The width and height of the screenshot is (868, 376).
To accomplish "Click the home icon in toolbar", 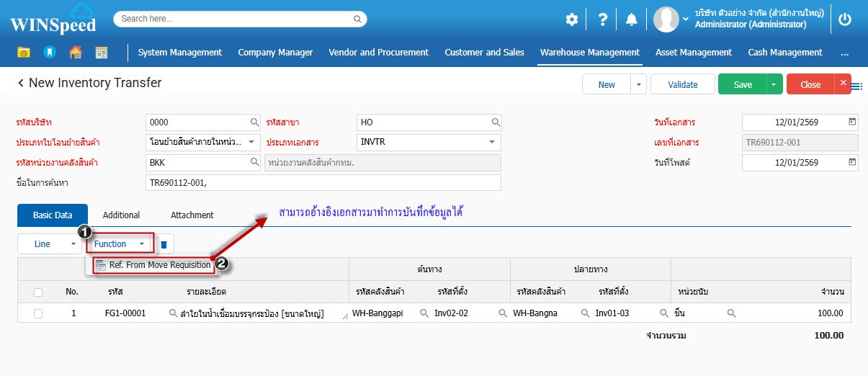I will pyautogui.click(x=75, y=53).
